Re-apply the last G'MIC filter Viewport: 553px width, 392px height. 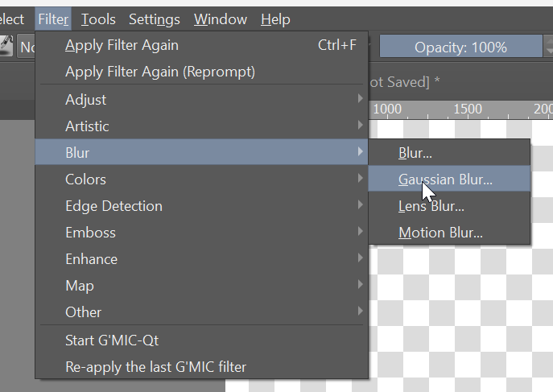[155, 367]
